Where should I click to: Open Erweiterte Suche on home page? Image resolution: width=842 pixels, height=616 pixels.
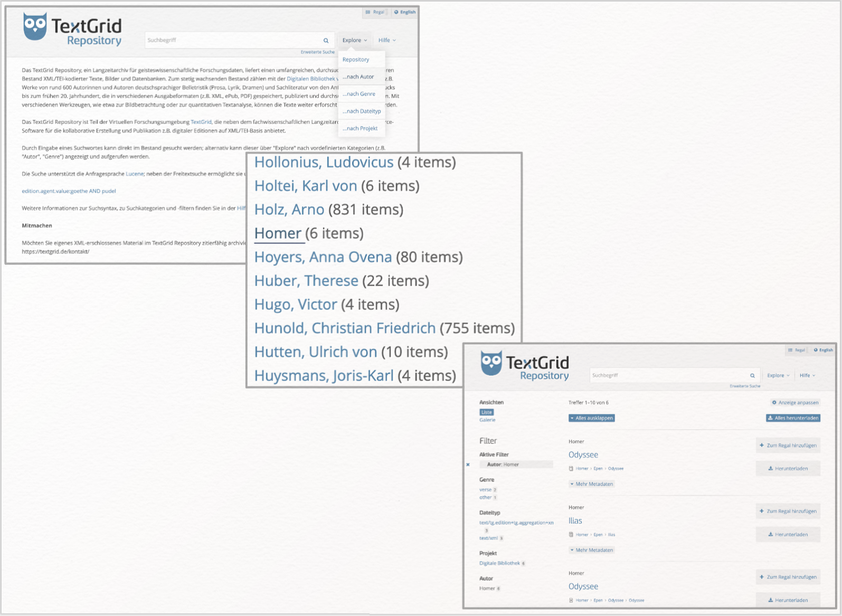pyautogui.click(x=318, y=52)
